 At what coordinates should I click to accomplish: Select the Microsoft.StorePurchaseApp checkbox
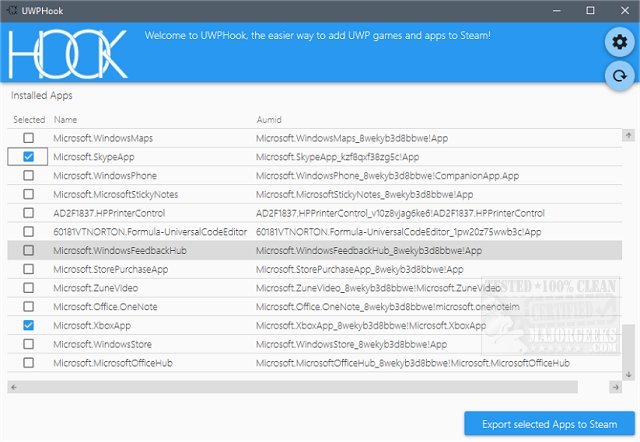coord(28,269)
